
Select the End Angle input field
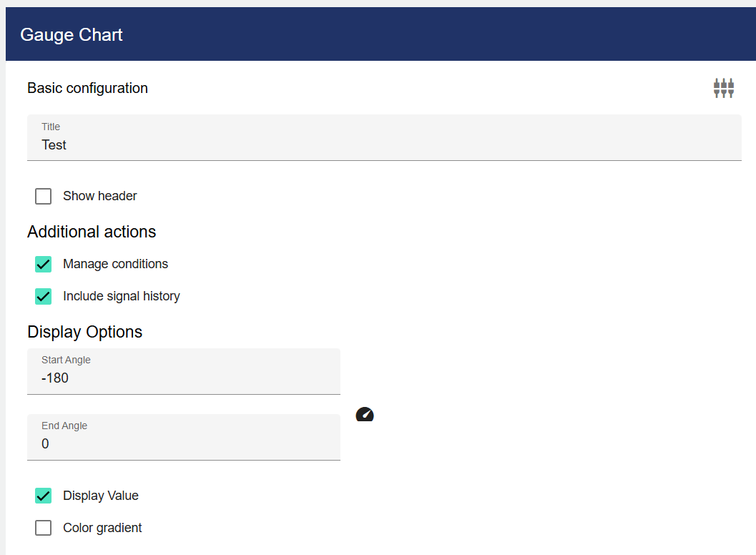pyautogui.click(x=183, y=443)
